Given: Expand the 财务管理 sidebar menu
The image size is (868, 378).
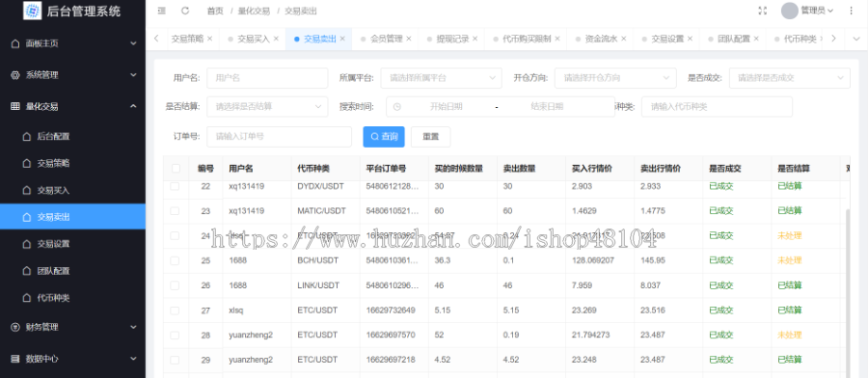Looking at the screenshot, I should tap(133, 327).
